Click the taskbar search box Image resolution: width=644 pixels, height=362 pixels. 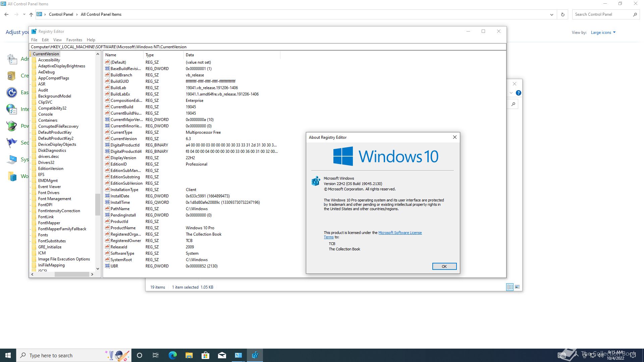coord(74,355)
